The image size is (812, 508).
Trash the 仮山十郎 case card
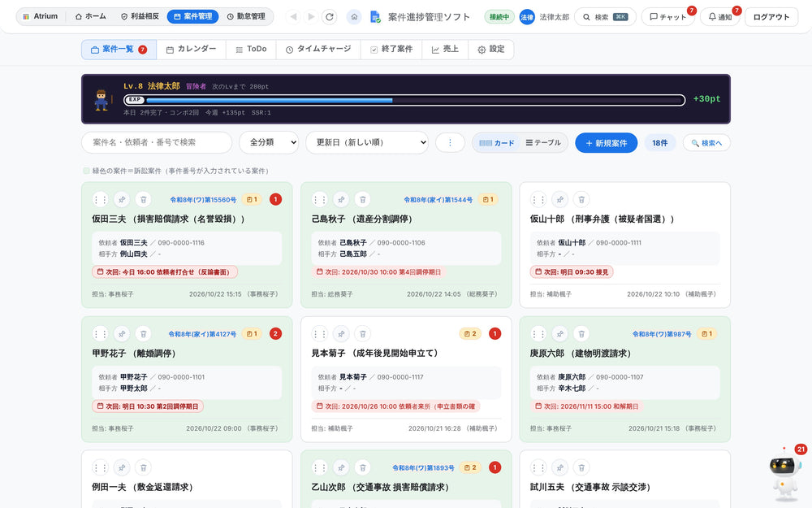(581, 199)
